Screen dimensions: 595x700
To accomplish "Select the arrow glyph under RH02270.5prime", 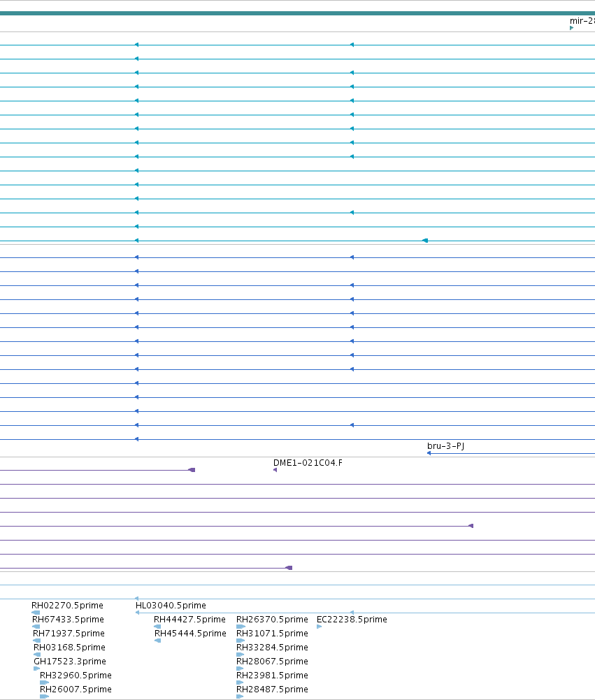I will (x=36, y=613).
